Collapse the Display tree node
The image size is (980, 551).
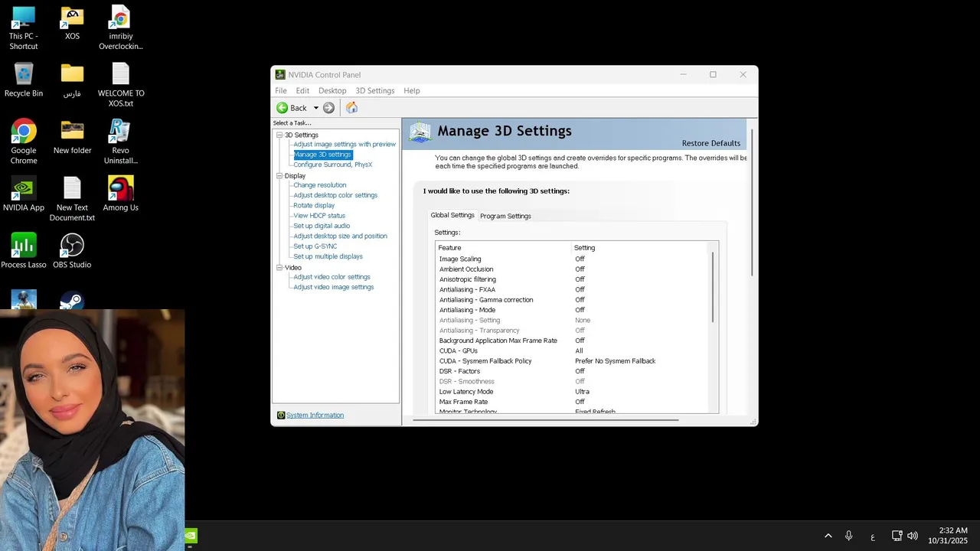tap(279, 176)
